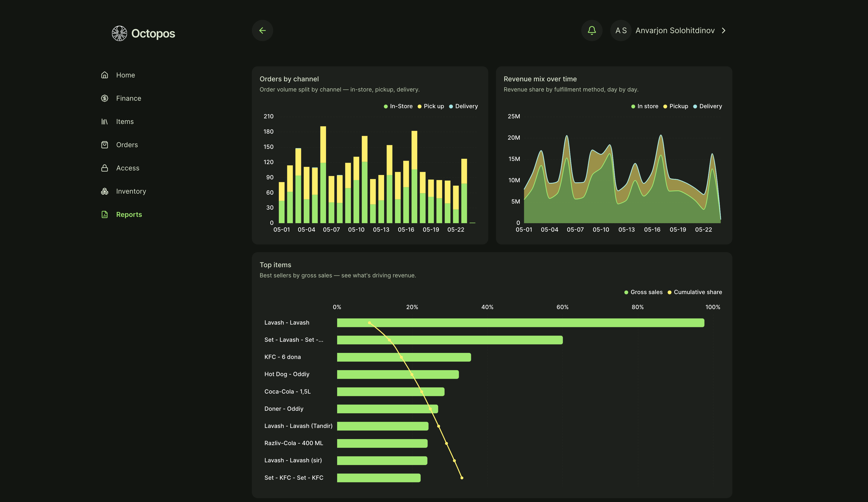The height and width of the screenshot is (502, 868).
Task: Click the back arrow button
Action: (x=263, y=31)
